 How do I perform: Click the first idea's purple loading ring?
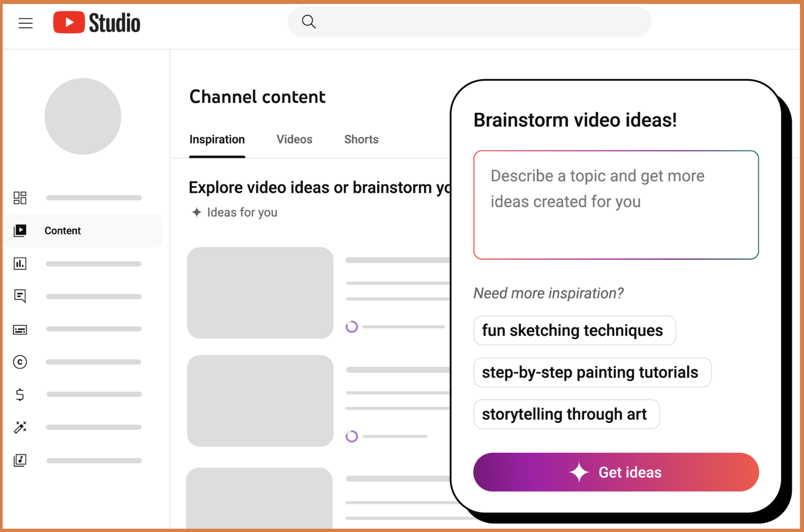coord(352,327)
